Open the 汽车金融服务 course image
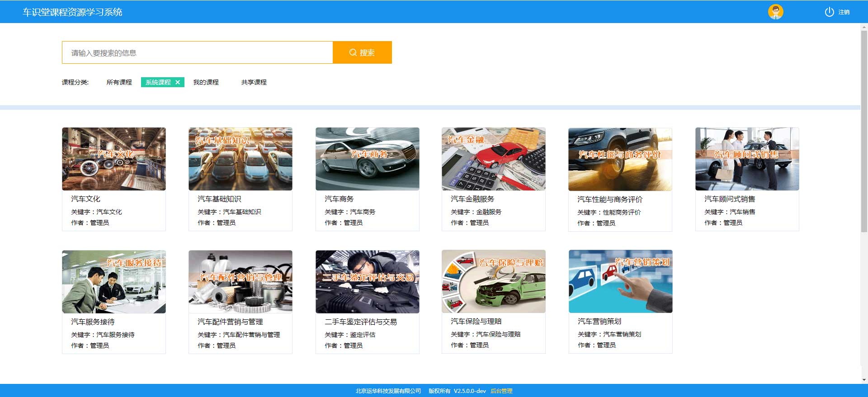 [x=493, y=159]
